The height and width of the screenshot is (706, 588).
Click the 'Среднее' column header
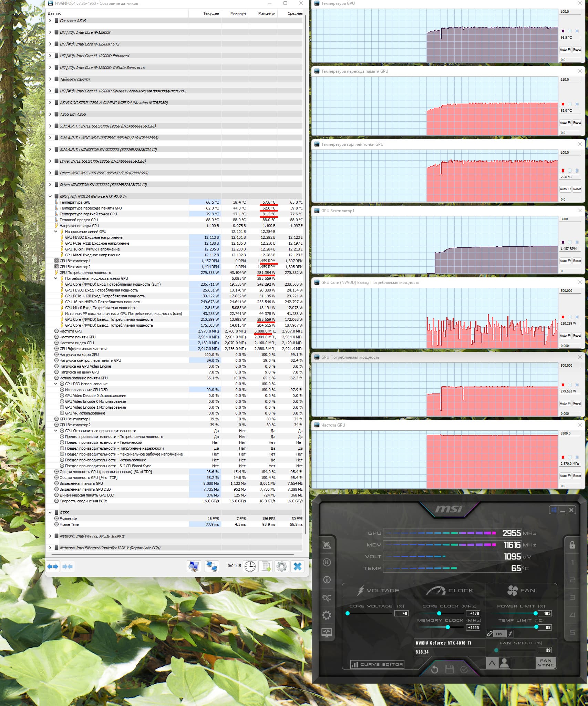[x=290, y=13]
